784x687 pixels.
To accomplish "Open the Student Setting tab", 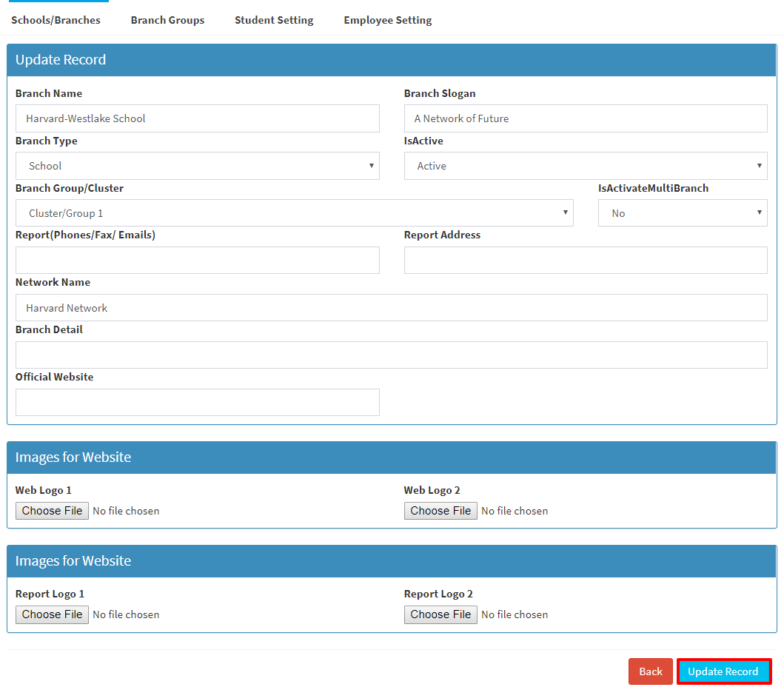I will 274,20.
